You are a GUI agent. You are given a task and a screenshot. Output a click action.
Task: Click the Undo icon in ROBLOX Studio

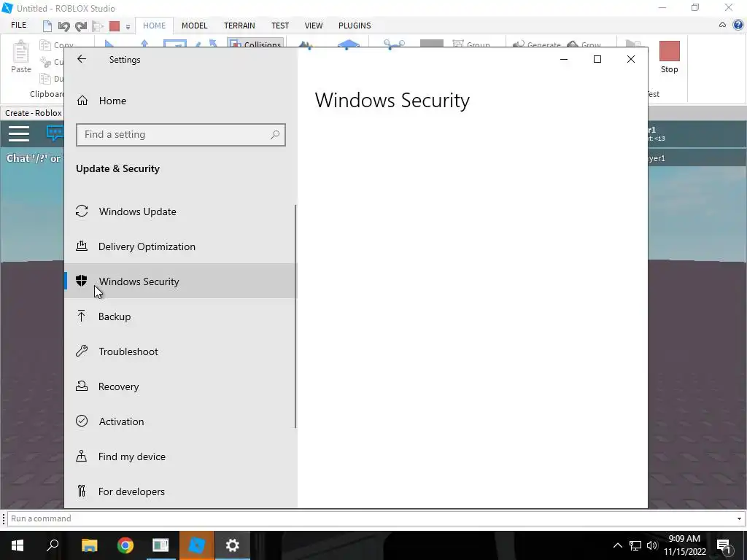(x=64, y=26)
